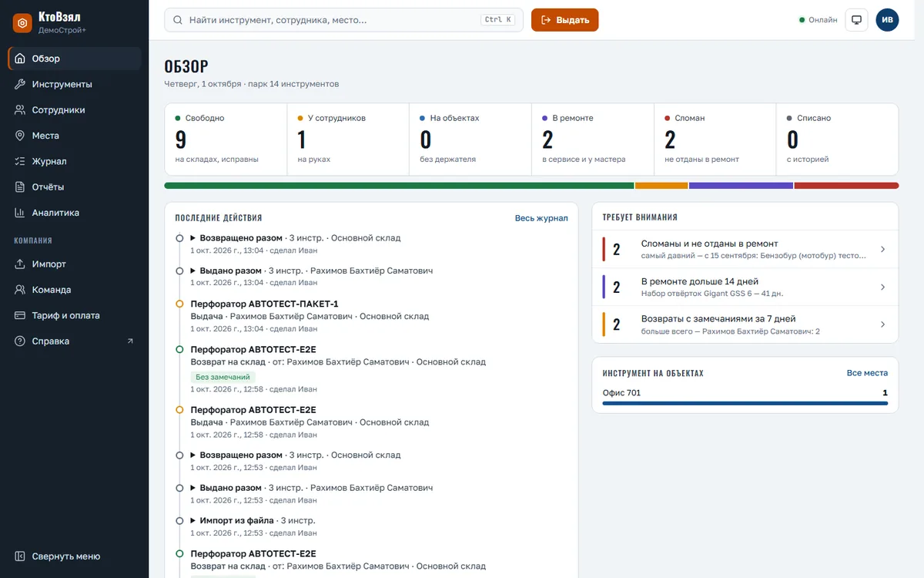Click the checklist icon beside Журнал

coord(20,161)
